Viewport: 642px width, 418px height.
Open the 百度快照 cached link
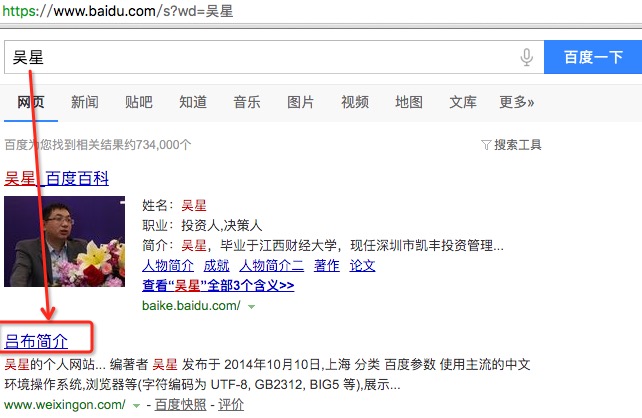pos(181,405)
